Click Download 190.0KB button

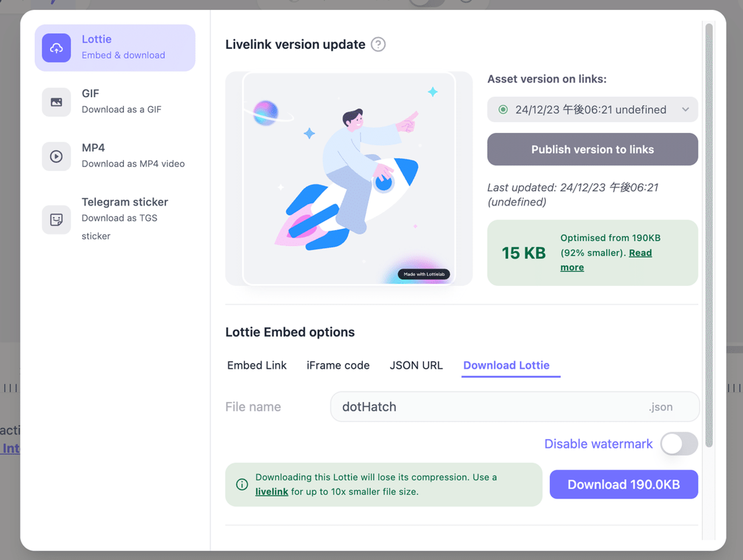point(624,485)
